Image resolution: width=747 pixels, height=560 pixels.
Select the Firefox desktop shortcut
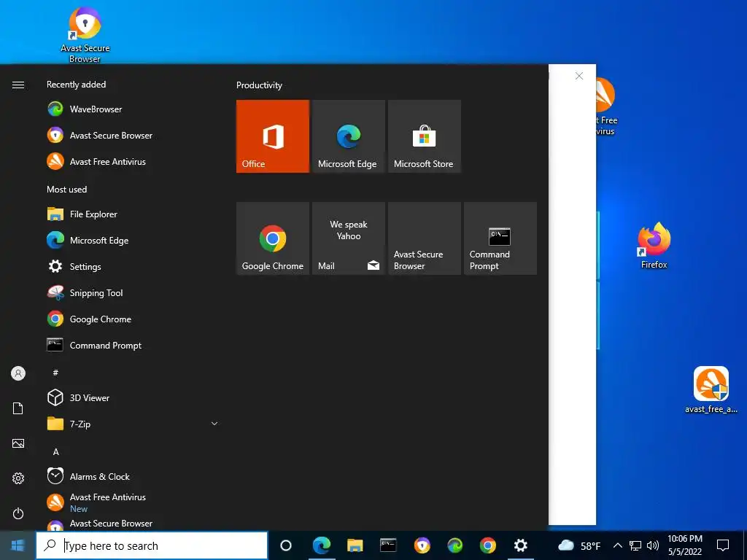click(x=654, y=246)
